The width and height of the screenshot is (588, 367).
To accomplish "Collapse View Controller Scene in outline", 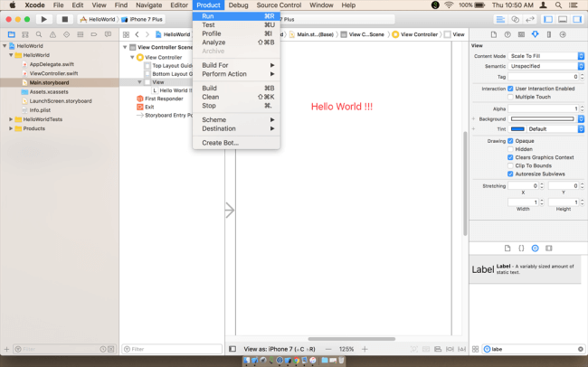I will coord(125,47).
